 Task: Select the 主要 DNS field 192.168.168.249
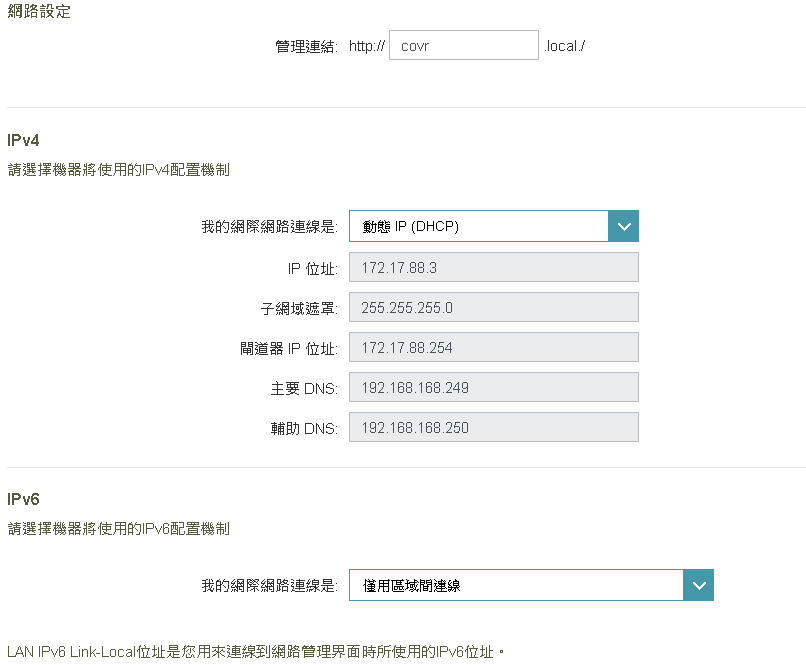coord(493,388)
